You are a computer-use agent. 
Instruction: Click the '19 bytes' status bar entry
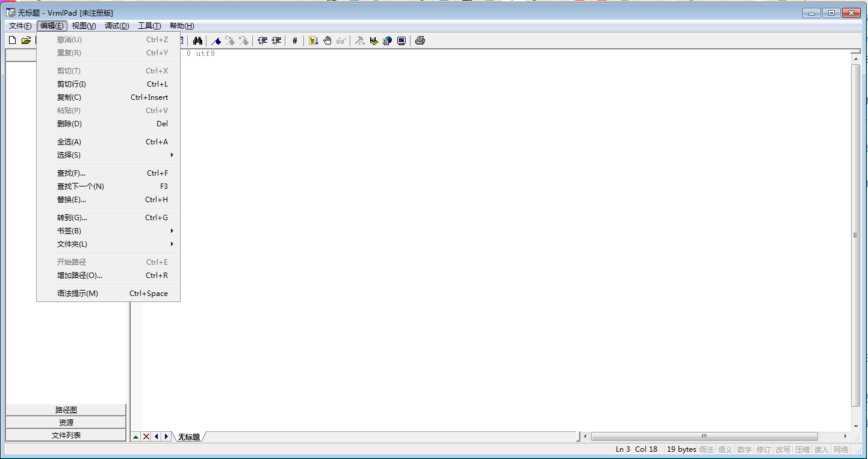point(681,449)
